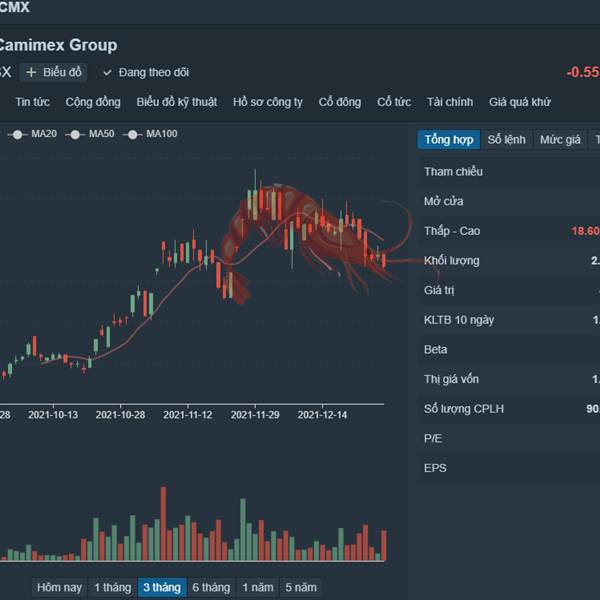The image size is (600, 600).
Task: Open the Cổ tức tab
Action: pos(394,102)
